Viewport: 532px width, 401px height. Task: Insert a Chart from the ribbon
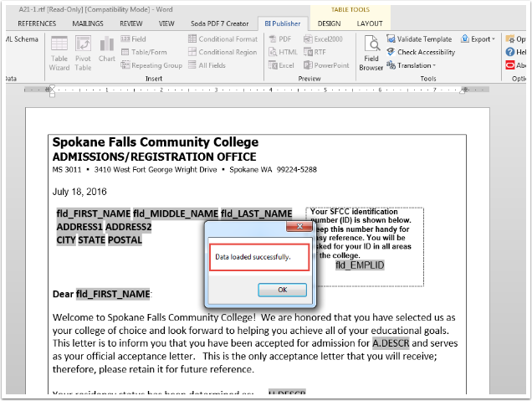pyautogui.click(x=107, y=49)
